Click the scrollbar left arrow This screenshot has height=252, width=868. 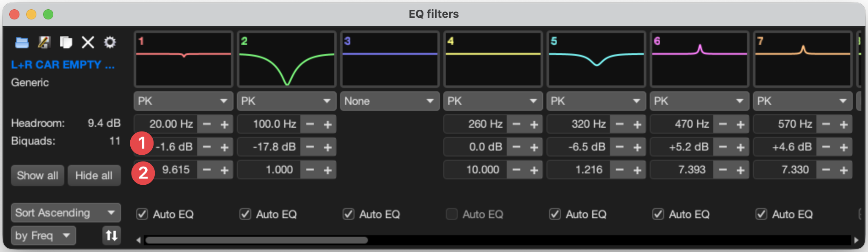(138, 240)
